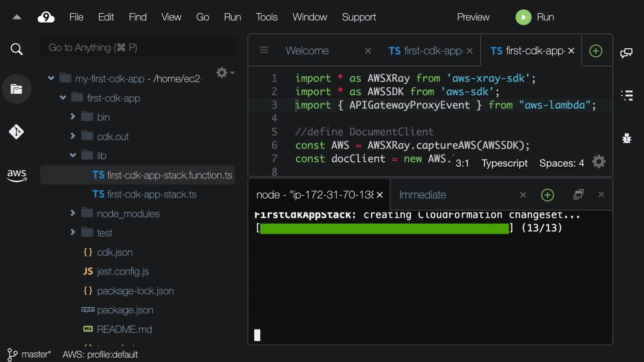Open the Outline panel icon
Screen dimensions: 644x362
(x=627, y=96)
